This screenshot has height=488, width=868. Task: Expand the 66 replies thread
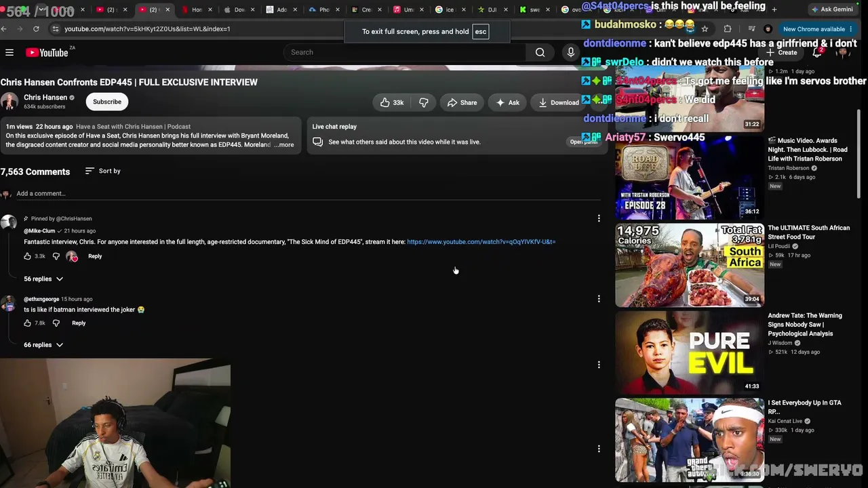click(43, 345)
